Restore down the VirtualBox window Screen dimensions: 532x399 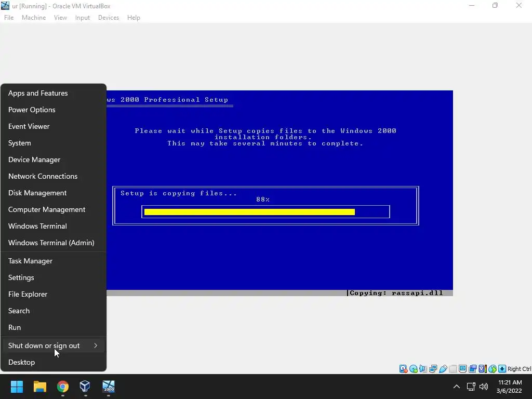tap(495, 5)
